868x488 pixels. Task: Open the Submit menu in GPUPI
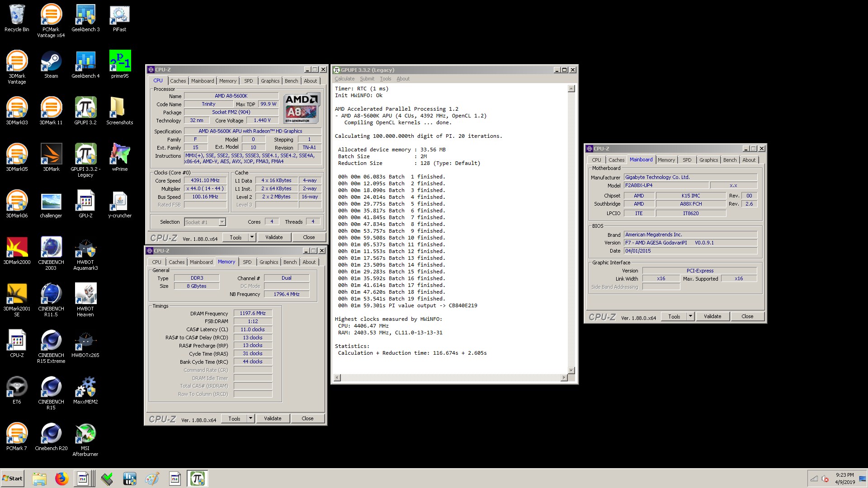pos(367,79)
